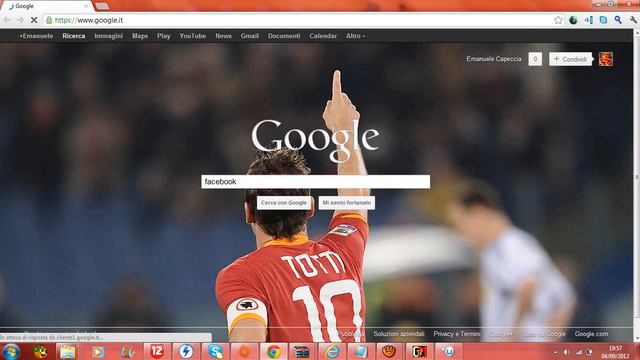Launch the red 12 app from the taskbar
Screen dimensions: 640x360
[x=157, y=351]
